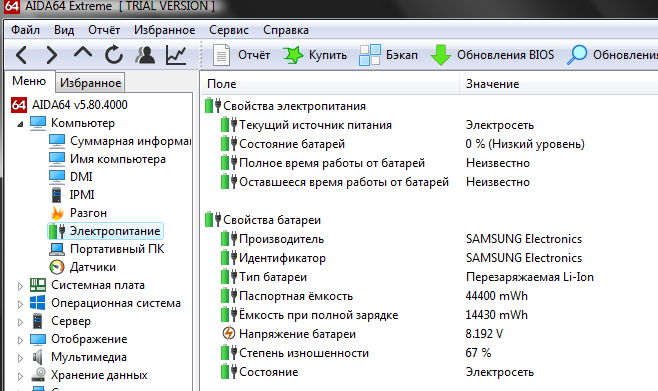658x391 pixels.
Task: Click the speaker icon for Мультимедиа
Action: [x=38, y=357]
